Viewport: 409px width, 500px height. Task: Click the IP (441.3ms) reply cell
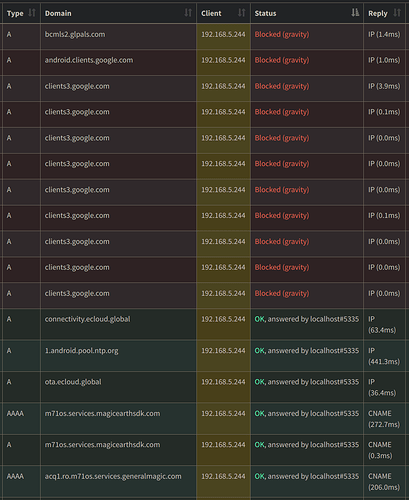pyautogui.click(x=384, y=356)
